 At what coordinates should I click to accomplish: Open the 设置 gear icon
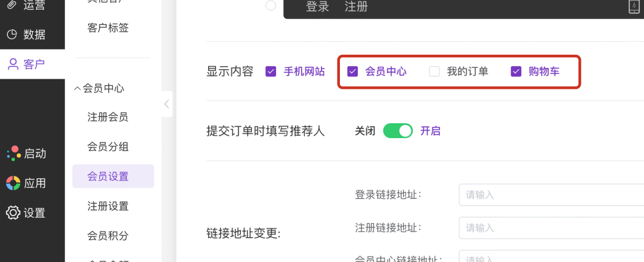pyautogui.click(x=13, y=213)
